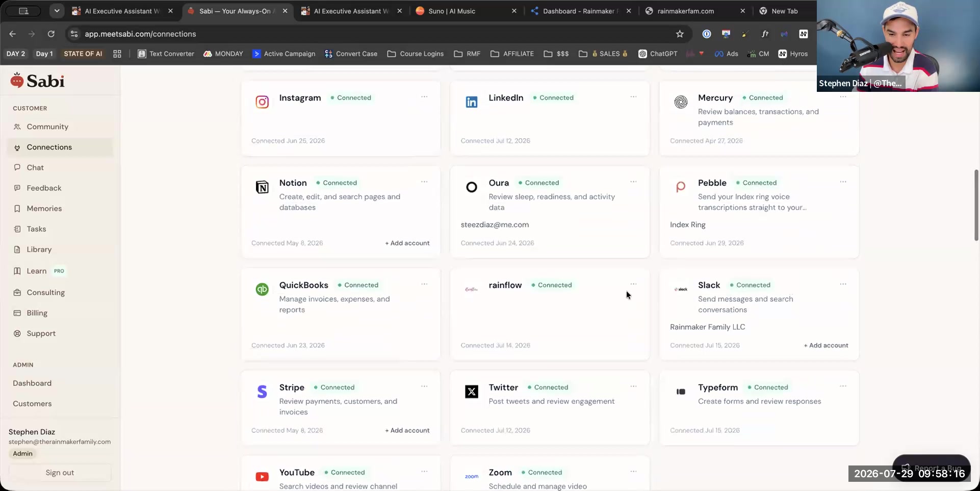This screenshot has width=980, height=491.
Task: Open QuickBooks card options menu
Action: (424, 284)
